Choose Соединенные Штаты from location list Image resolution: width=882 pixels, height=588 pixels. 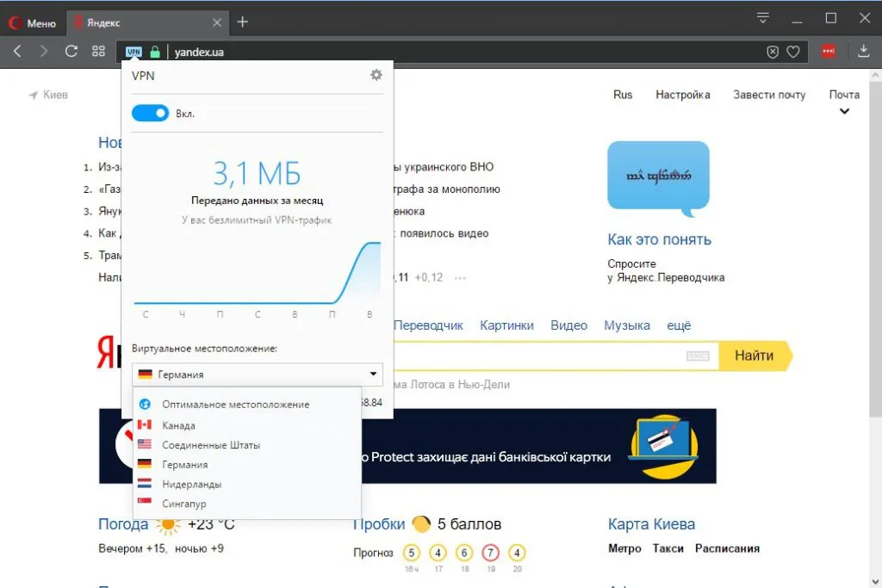coord(247,444)
